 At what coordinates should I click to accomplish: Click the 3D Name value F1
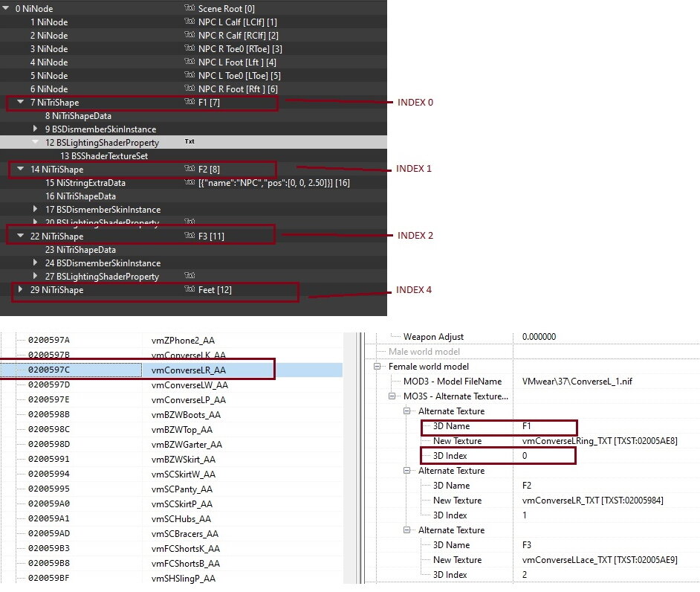526,426
